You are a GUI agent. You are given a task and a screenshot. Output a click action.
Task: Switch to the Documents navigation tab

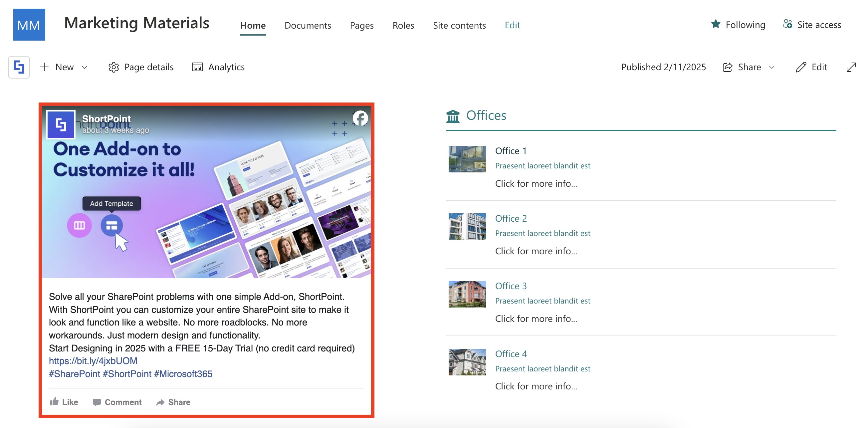307,25
